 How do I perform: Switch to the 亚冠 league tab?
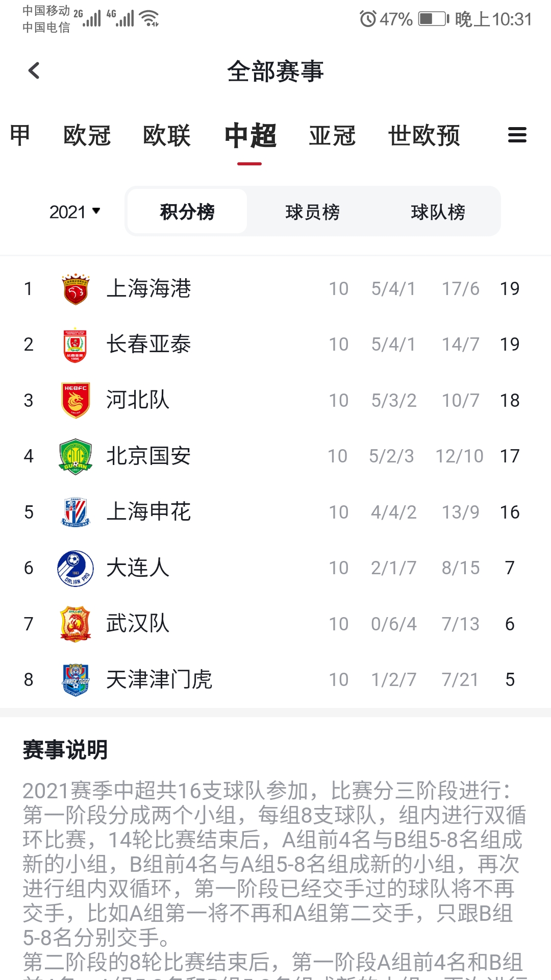coord(332,136)
